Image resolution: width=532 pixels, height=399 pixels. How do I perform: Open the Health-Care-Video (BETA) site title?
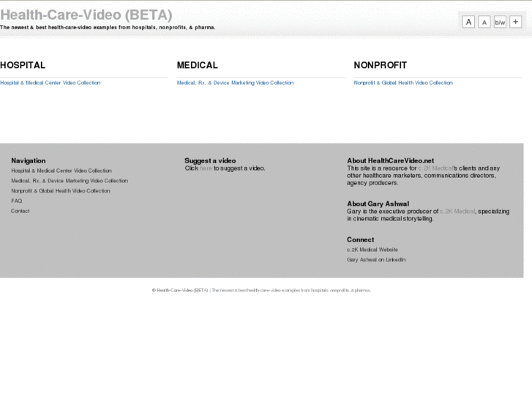[86, 15]
